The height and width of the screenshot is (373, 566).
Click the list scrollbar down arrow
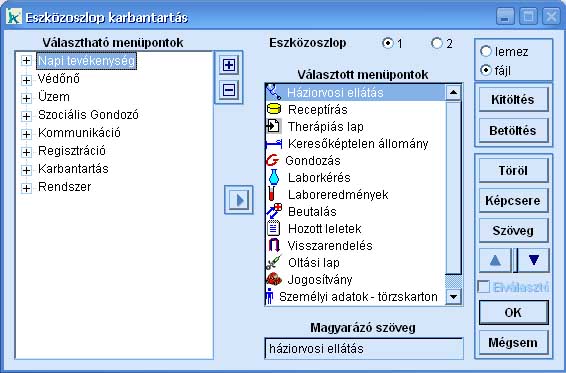453,297
